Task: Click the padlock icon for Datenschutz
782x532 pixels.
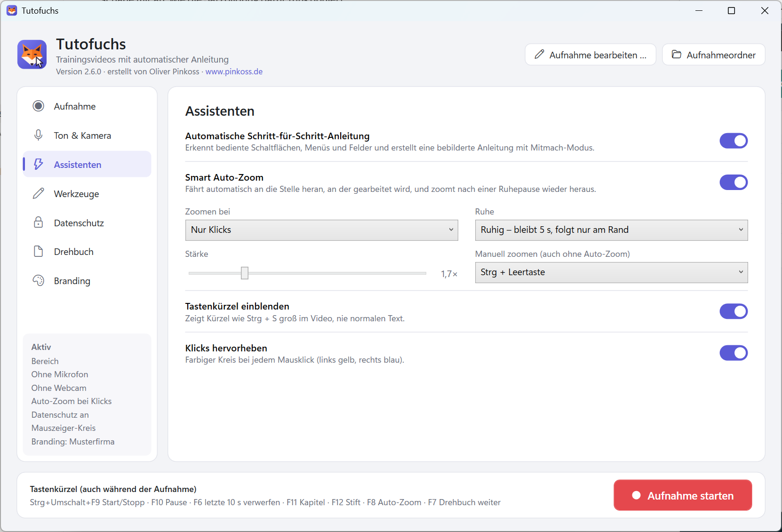Action: 39,222
